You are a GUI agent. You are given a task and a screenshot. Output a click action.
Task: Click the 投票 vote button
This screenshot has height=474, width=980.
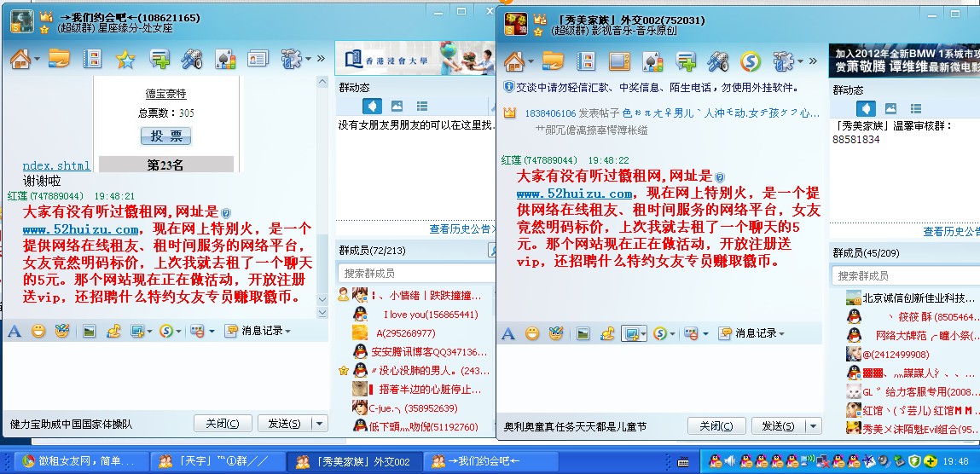(x=165, y=136)
